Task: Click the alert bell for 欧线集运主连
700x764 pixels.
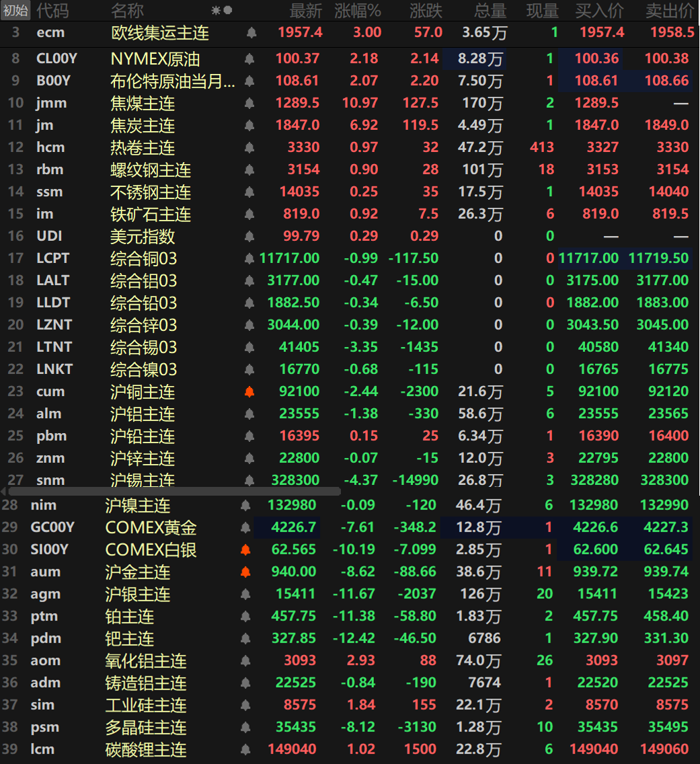Action: pos(251,32)
